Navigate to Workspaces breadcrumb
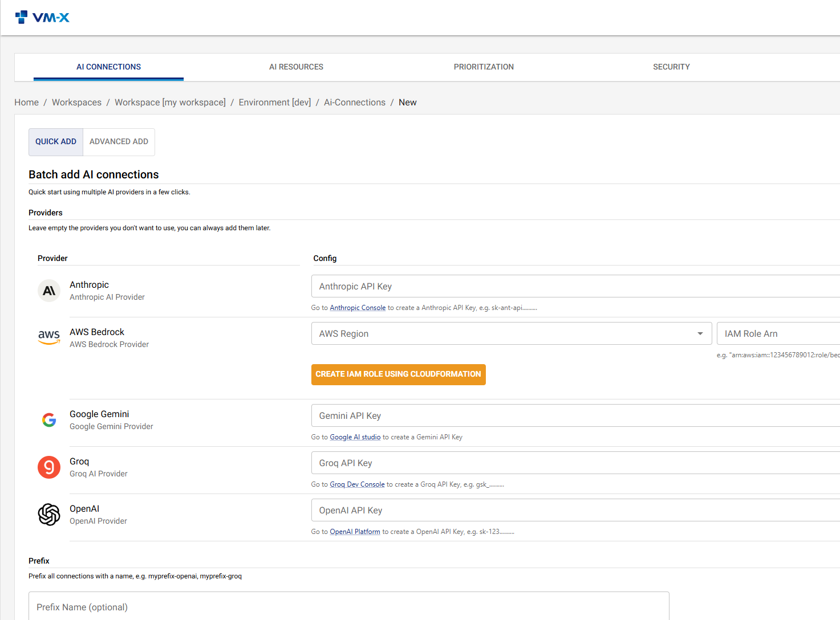The height and width of the screenshot is (620, 840). coord(76,103)
